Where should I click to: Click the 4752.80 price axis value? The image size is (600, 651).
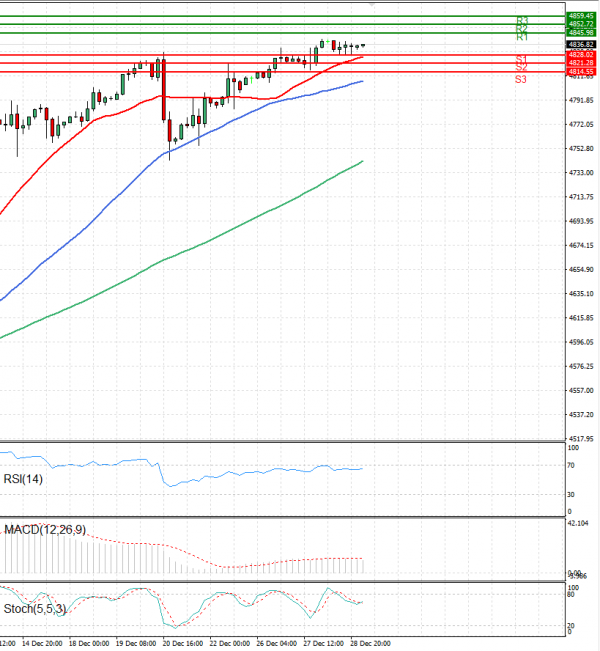point(581,149)
